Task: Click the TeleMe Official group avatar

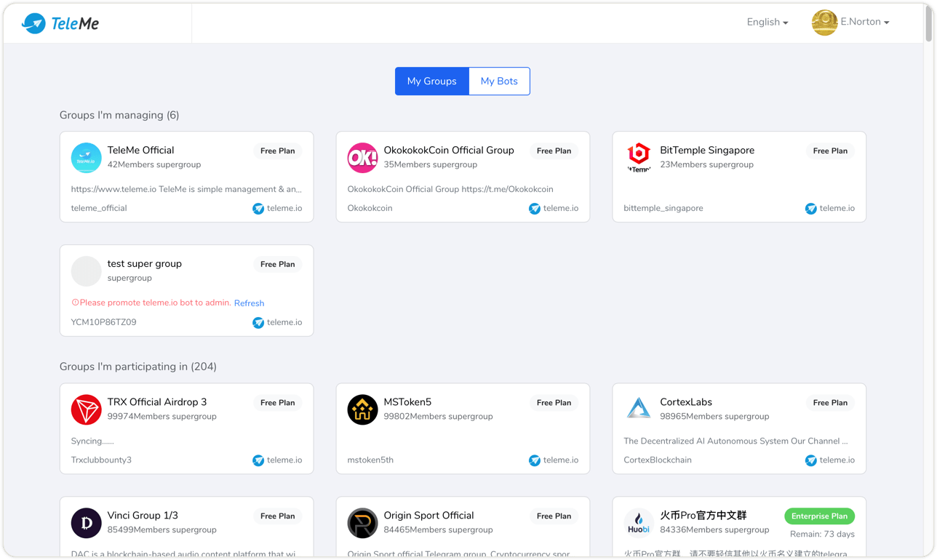Action: pos(86,158)
